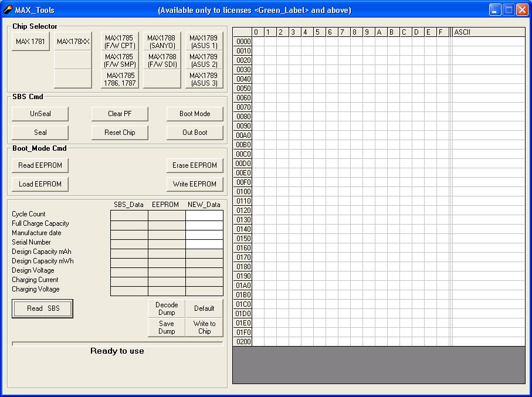Select MAX1785 (F/W SMP) chip

(x=120, y=60)
